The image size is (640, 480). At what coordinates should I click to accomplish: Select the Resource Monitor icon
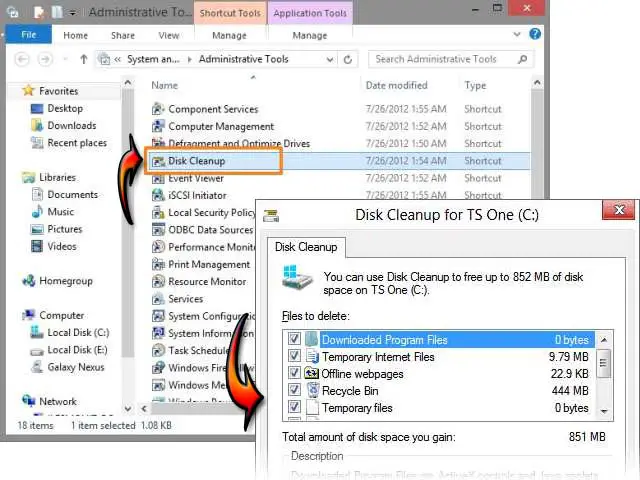pos(158,282)
